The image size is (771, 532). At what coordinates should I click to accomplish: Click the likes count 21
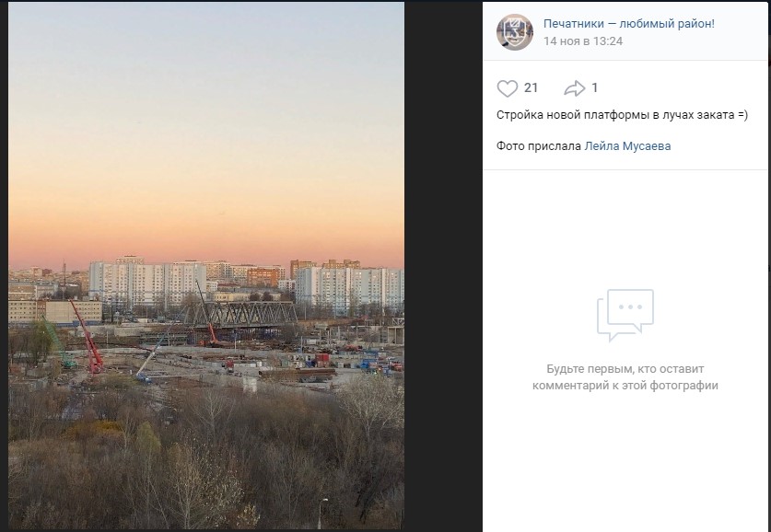(532, 88)
